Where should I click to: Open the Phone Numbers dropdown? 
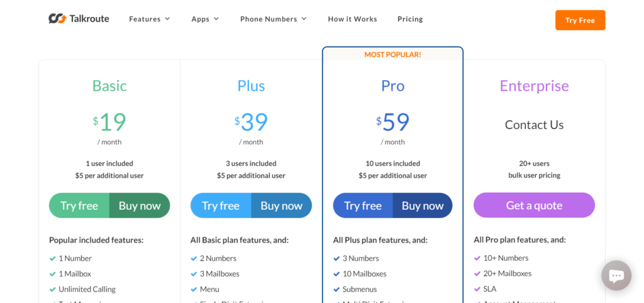click(x=273, y=19)
